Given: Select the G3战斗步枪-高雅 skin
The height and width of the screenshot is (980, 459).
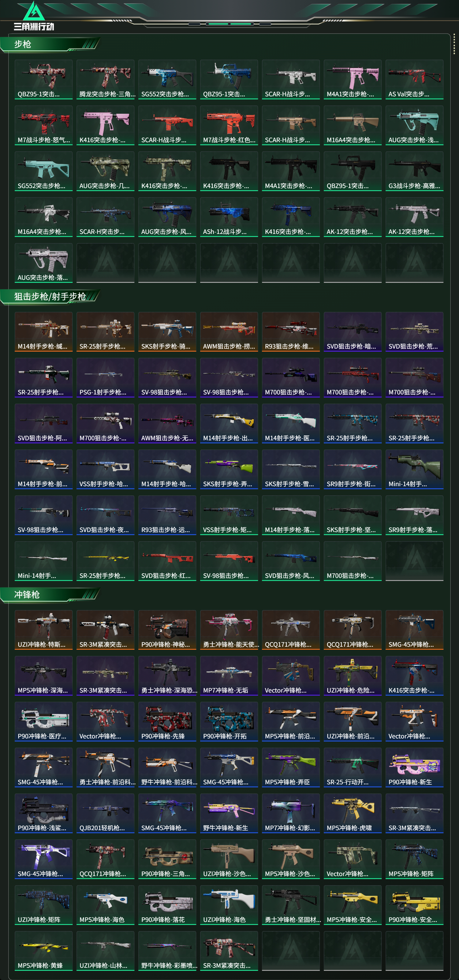Looking at the screenshot, I should coord(414,171).
